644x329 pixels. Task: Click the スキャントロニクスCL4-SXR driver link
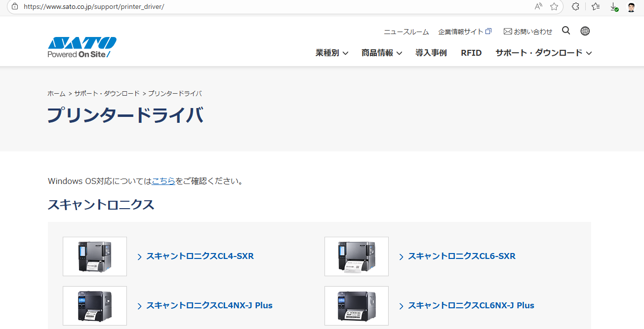(200, 256)
